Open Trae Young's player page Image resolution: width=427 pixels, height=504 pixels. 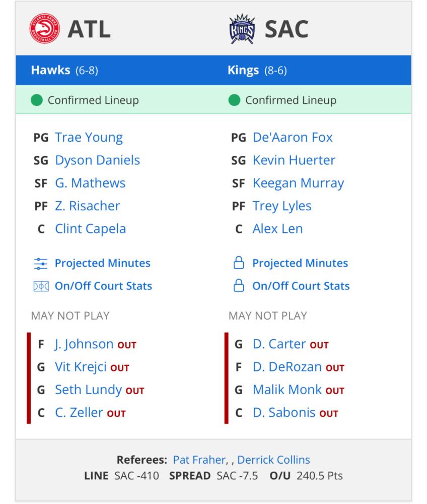pos(89,137)
